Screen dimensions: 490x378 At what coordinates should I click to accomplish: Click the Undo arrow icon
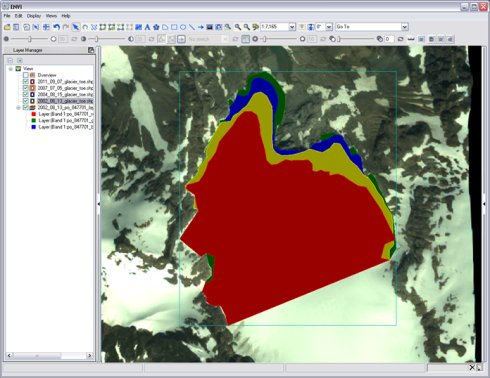(x=56, y=27)
